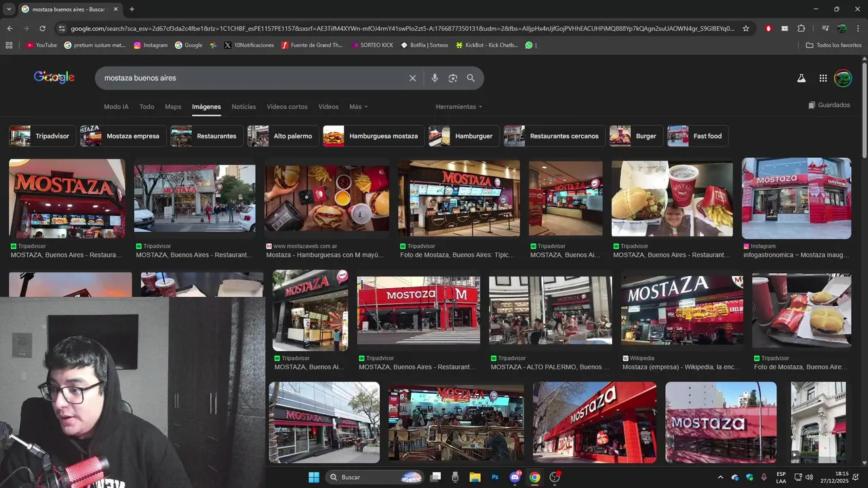The height and width of the screenshot is (488, 868).
Task: Open Foto de Mostaza, Buenos Aires: Típic image
Action: click(459, 199)
